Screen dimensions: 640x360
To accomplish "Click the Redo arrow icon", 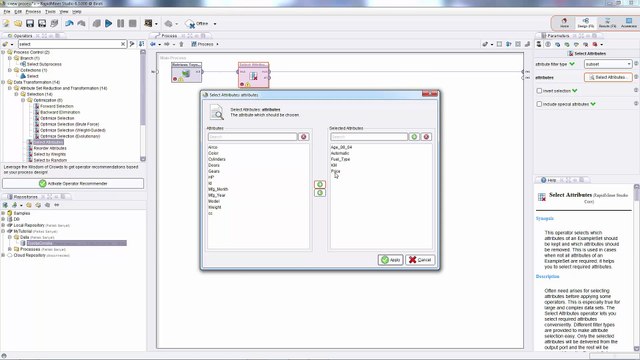I will pyautogui.click(x=81, y=24).
